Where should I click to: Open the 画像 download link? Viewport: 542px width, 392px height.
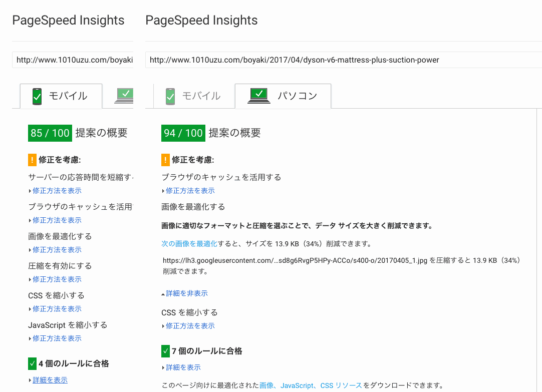click(x=266, y=385)
